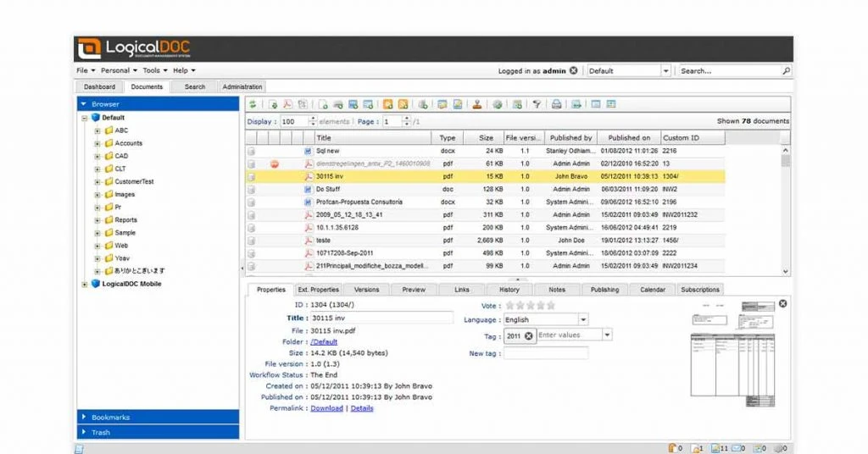This screenshot has width=868, height=454.
Task: Switch to the Administration tab
Action: click(x=242, y=86)
